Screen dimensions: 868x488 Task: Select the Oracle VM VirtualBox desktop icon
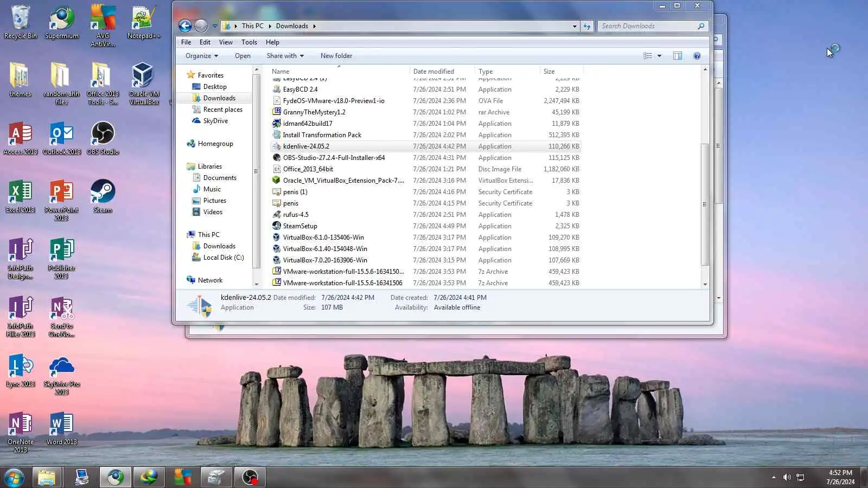pos(144,84)
